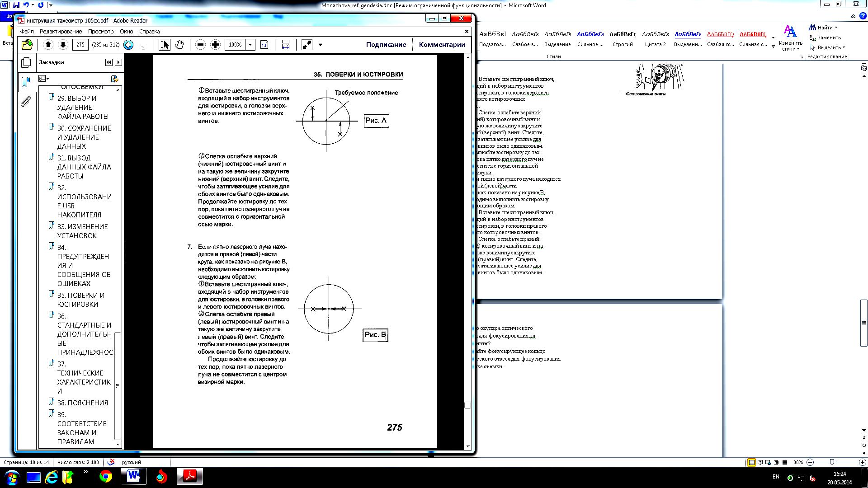Expand bookmarks pane with the right arrow
The image size is (868, 488).
coord(118,62)
